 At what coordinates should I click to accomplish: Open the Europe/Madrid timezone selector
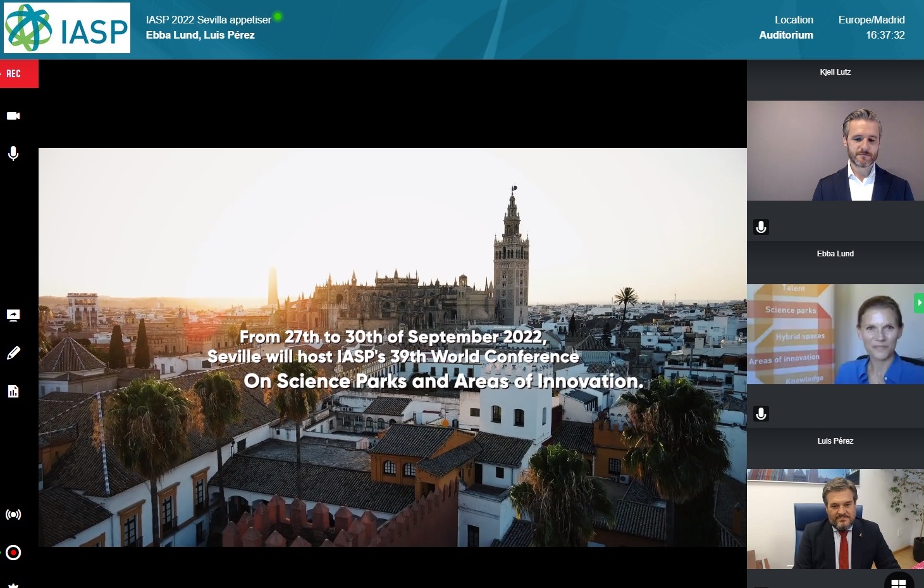872,20
